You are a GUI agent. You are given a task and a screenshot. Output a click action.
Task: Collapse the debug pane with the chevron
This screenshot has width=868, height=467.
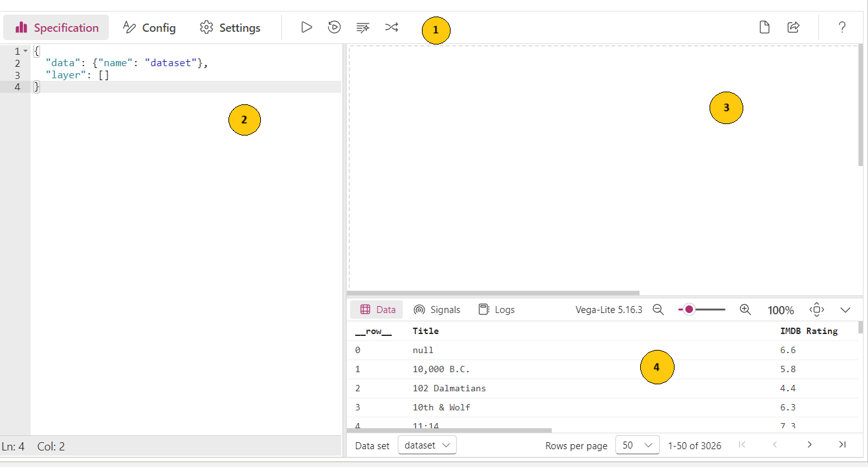[845, 310]
